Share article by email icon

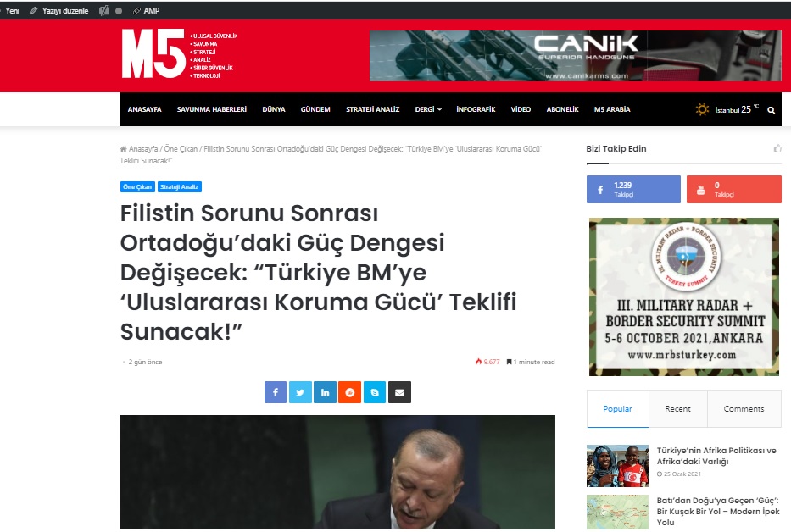(x=399, y=392)
